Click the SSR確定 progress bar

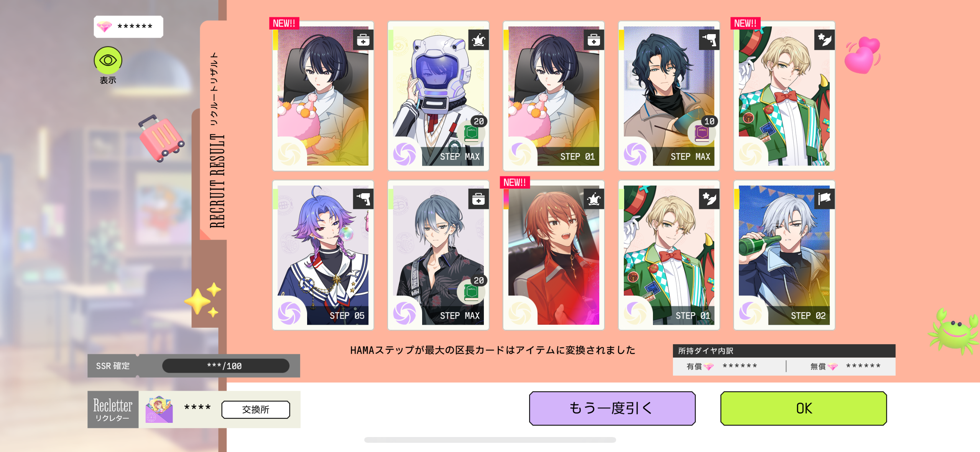226,366
